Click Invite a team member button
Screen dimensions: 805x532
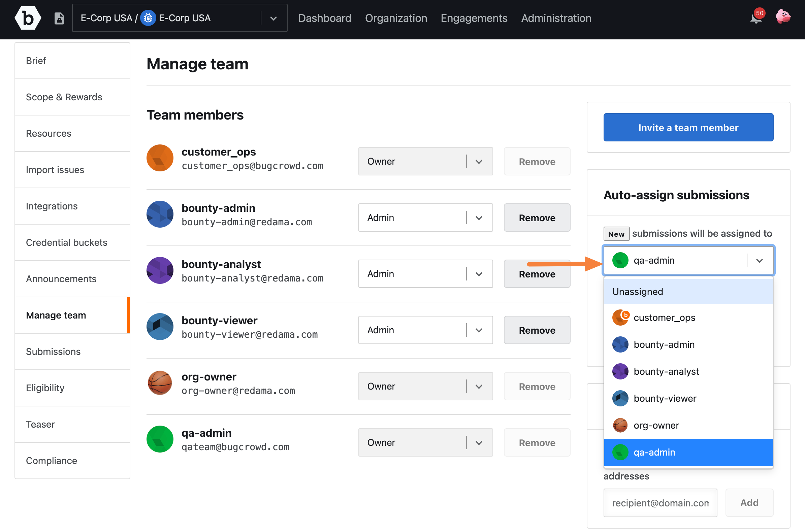tap(688, 127)
